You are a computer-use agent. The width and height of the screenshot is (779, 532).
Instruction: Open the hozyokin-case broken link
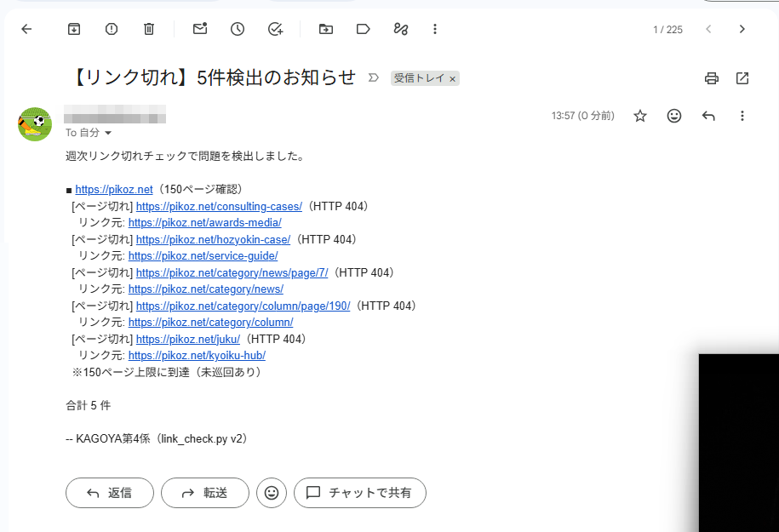click(213, 239)
